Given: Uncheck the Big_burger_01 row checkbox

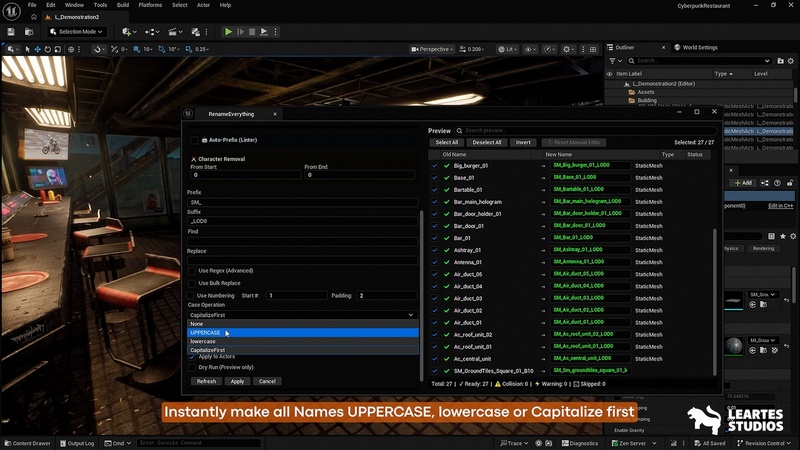Looking at the screenshot, I should (435, 165).
